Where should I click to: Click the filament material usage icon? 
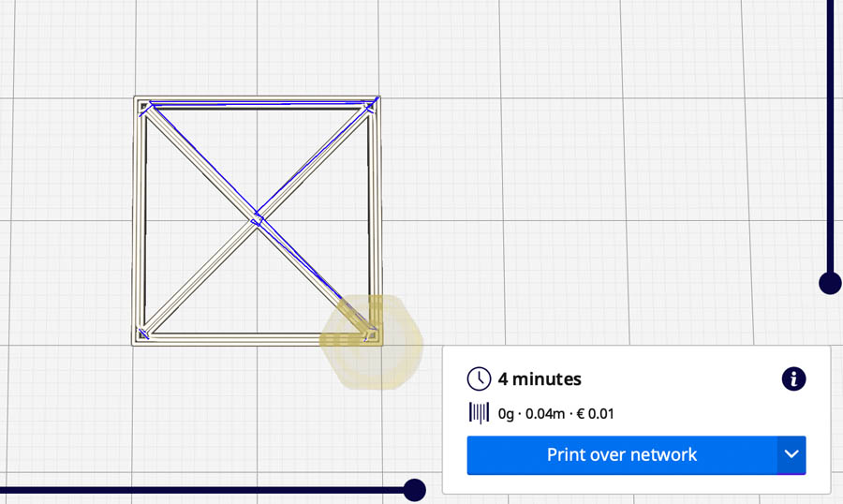click(479, 413)
